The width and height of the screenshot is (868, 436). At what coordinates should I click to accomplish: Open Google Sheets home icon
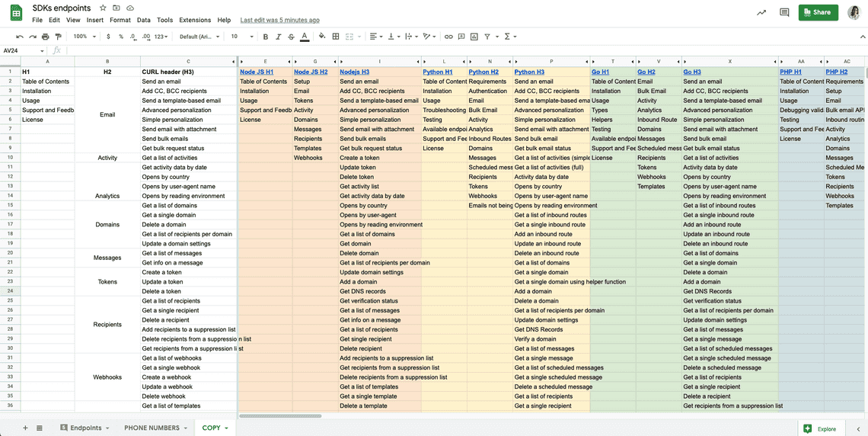pos(17,13)
